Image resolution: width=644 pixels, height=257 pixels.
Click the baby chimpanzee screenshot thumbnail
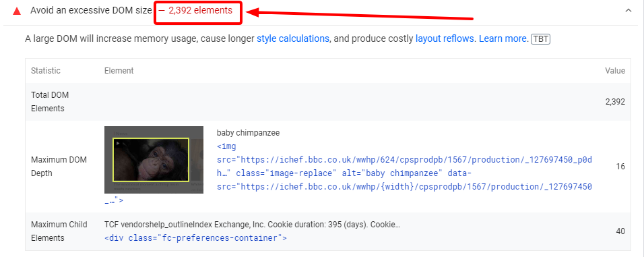pyautogui.click(x=154, y=160)
